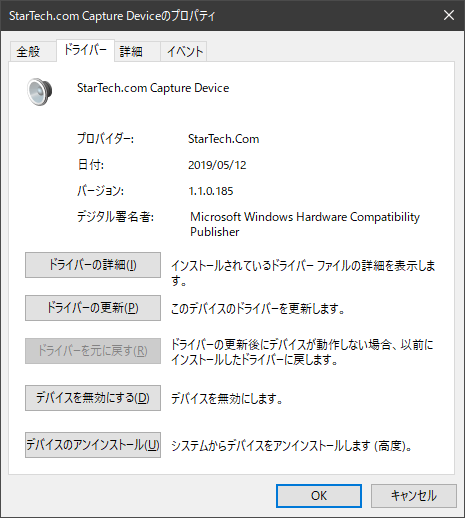Image resolution: width=465 pixels, height=518 pixels.
Task: Select the ドライバー tab
Action: 85,50
